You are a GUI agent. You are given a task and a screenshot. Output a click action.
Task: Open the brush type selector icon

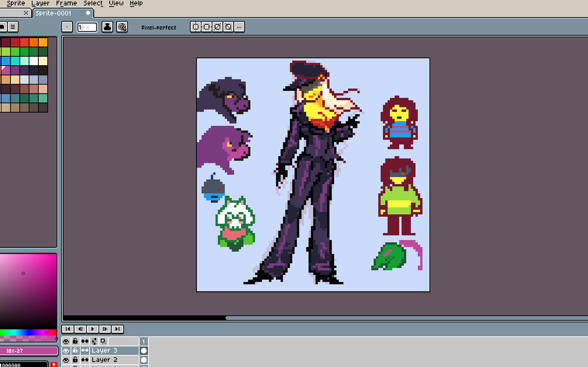66,27
